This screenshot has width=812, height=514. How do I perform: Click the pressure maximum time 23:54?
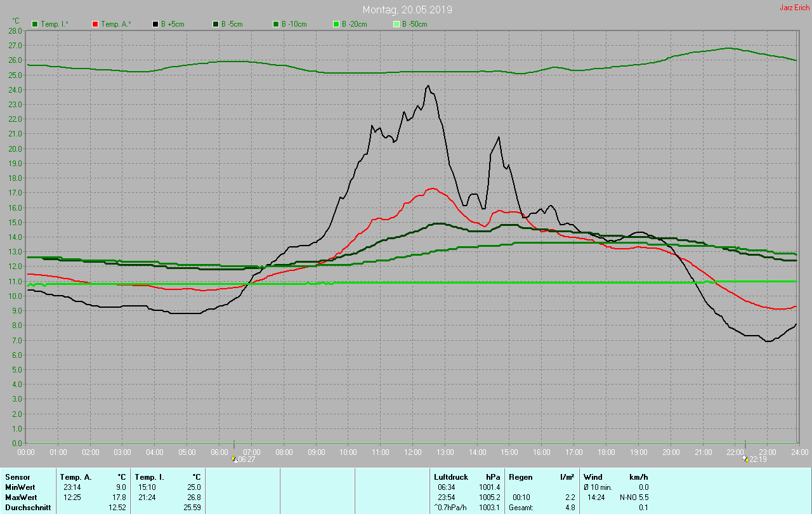coord(447,497)
